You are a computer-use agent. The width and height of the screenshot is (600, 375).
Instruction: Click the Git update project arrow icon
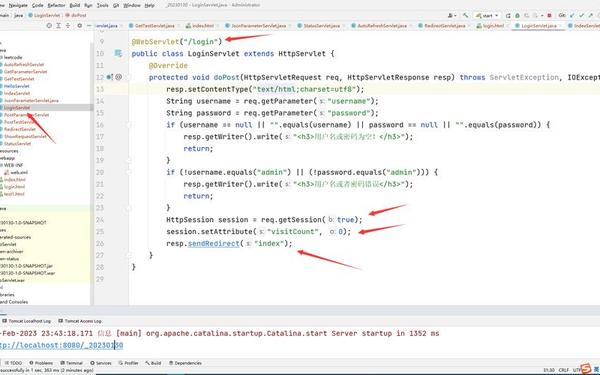click(x=572, y=16)
